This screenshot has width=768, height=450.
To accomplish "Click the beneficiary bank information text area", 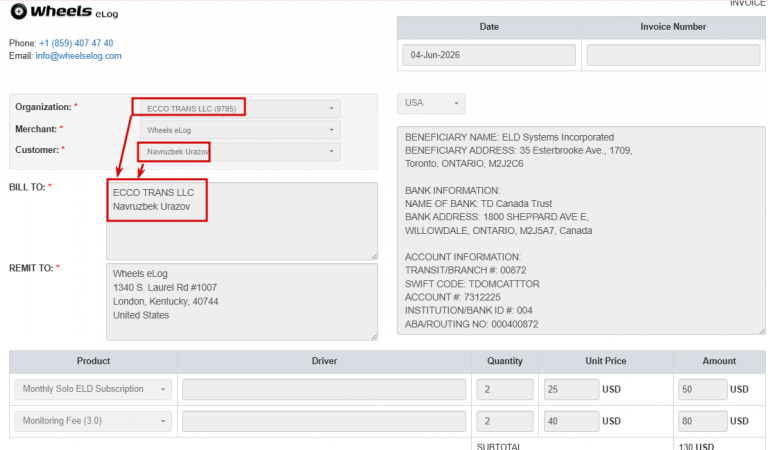I will (581, 231).
